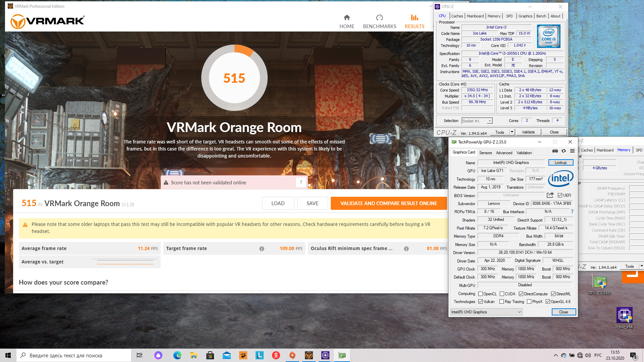This screenshot has height=362, width=644.
Task: Switch to the Mainboard tab in front CPU-Z
Action: tap(475, 16)
